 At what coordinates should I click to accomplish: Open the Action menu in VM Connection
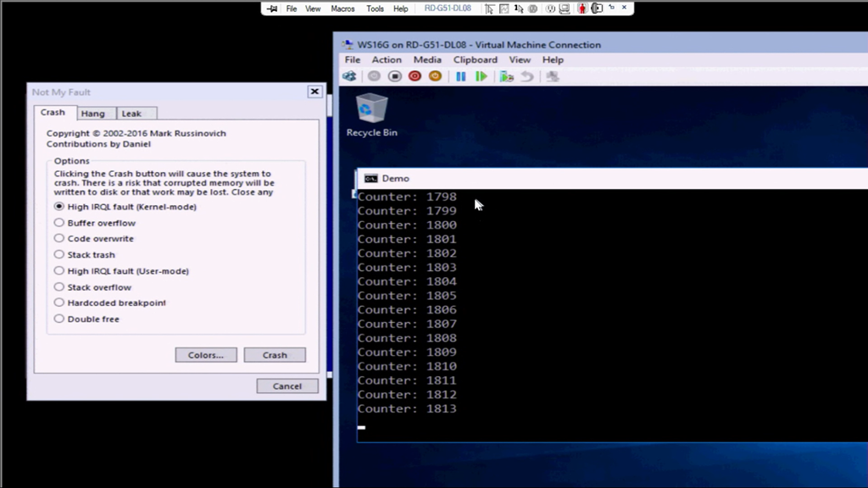click(387, 60)
